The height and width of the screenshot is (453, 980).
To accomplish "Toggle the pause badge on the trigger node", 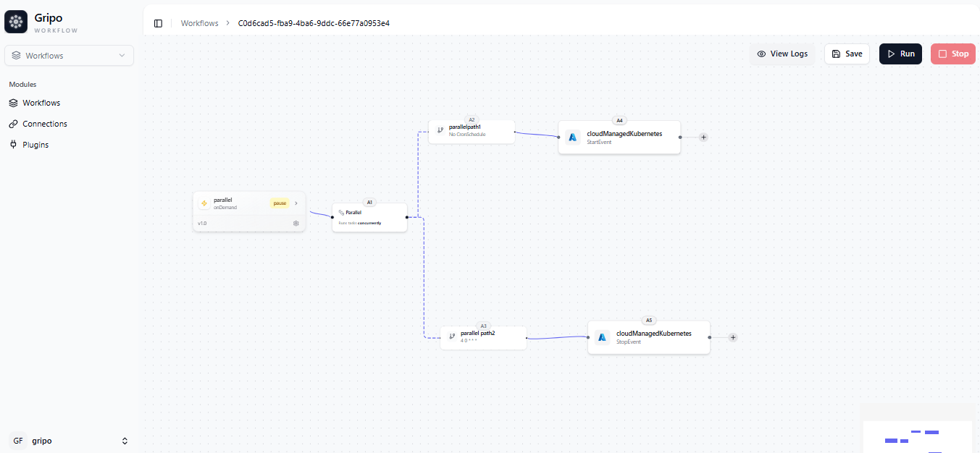I will 280,203.
